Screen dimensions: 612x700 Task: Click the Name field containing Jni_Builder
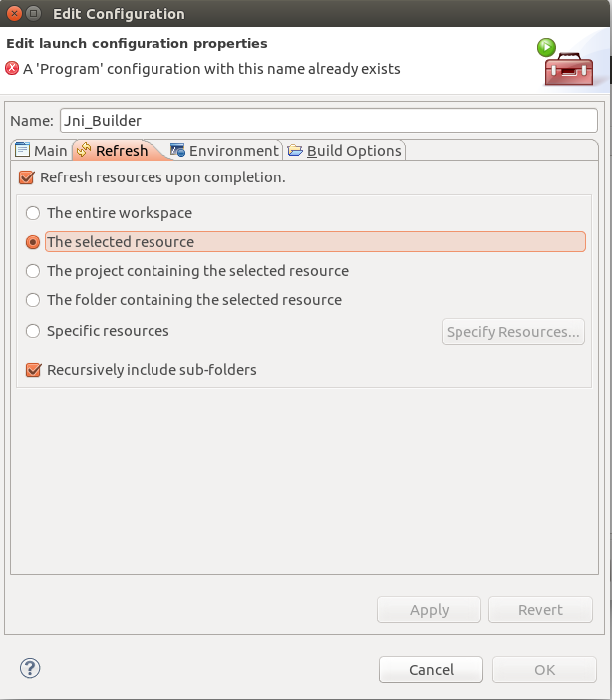[329, 120]
